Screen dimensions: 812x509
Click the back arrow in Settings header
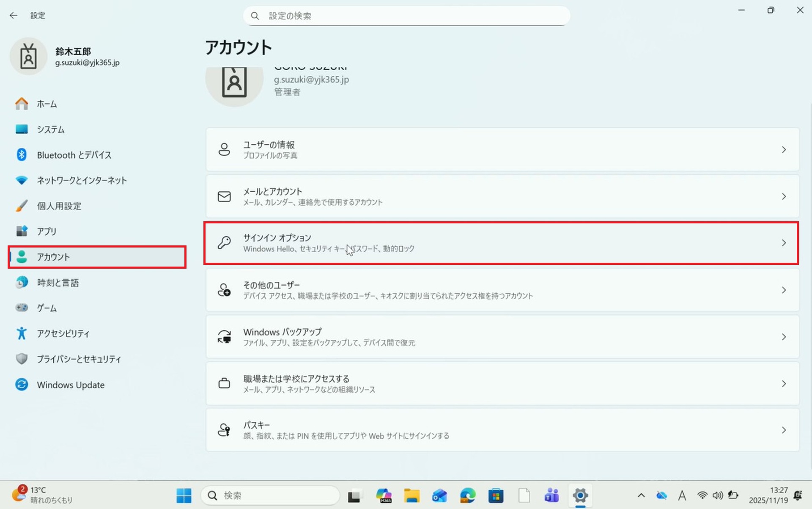pos(14,16)
